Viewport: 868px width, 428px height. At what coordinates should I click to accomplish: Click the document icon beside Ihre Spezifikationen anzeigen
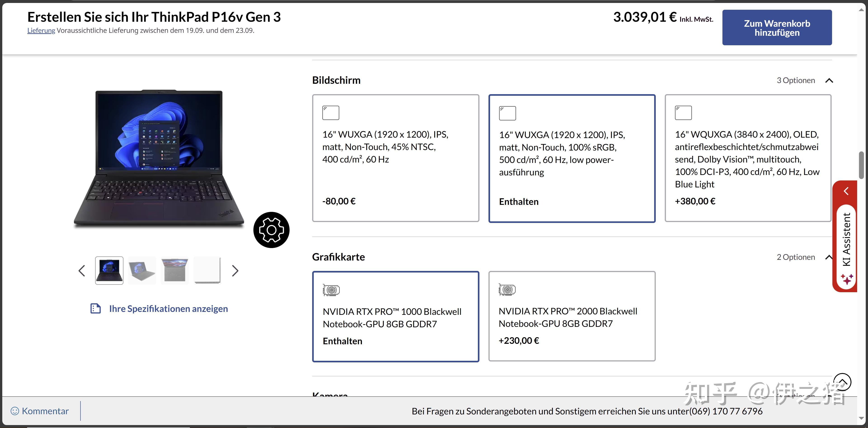click(96, 308)
